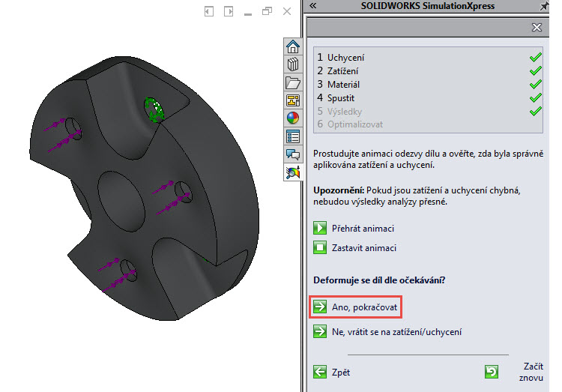Select the SimulationXpress task pane icon
Screen dimensions: 562x392
(293, 172)
